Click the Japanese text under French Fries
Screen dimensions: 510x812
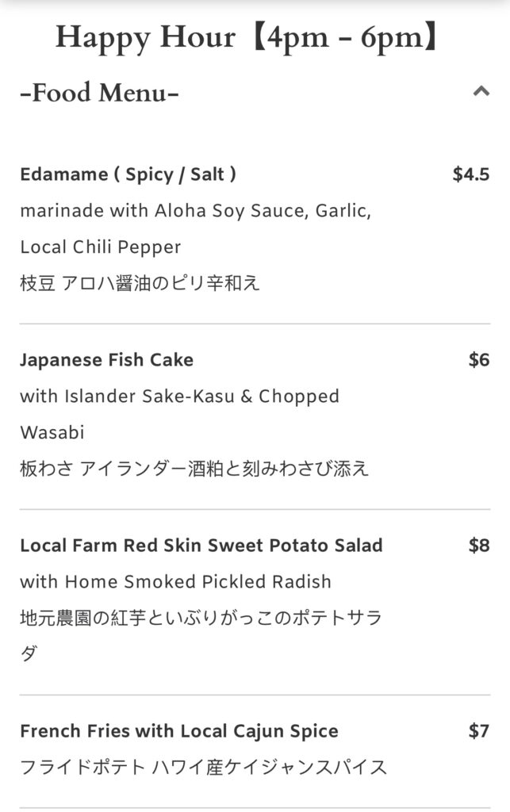pos(203,768)
